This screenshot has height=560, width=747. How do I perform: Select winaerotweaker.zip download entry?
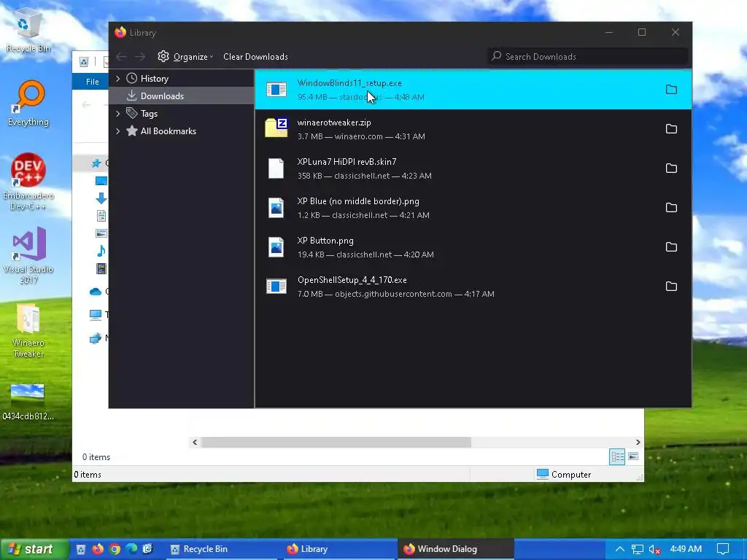pyautogui.click(x=473, y=129)
